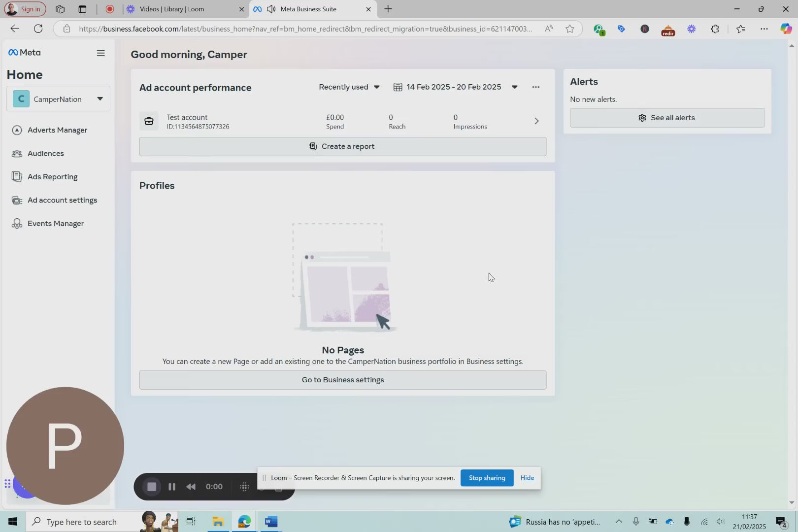Expand the Test account row chevron
798x532 pixels.
(x=536, y=121)
